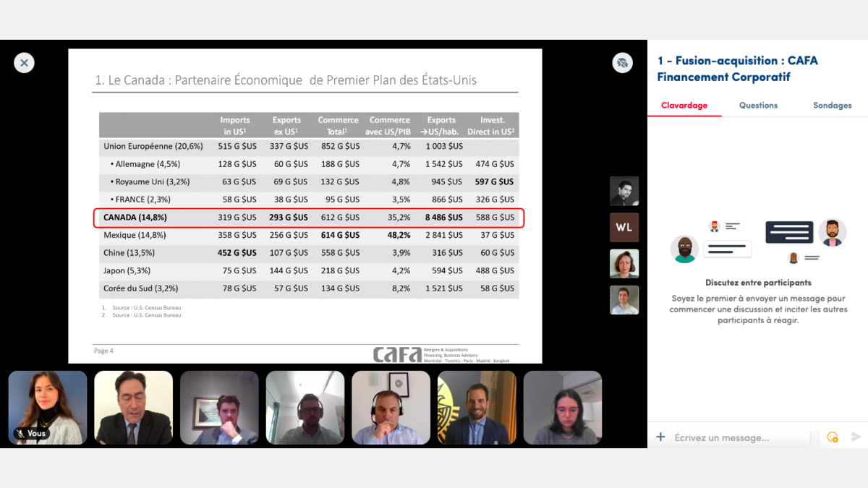Click the crossed-out icon above the slide's right edge

tap(622, 63)
